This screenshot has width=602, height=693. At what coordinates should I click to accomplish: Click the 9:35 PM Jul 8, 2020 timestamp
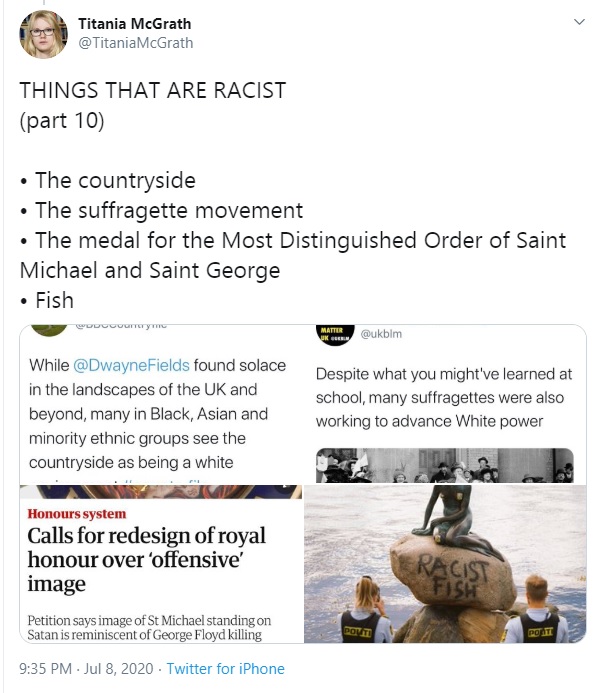click(x=86, y=669)
